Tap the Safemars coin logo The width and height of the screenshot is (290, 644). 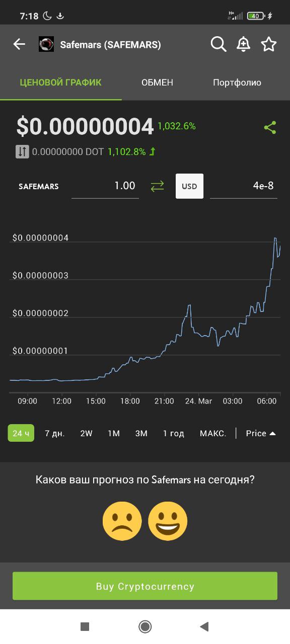pyautogui.click(x=46, y=44)
